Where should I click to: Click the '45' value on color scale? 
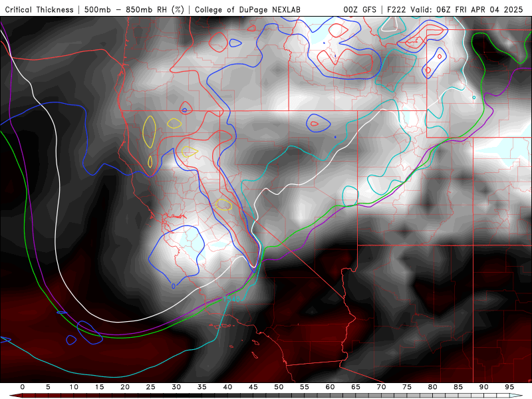click(x=253, y=387)
